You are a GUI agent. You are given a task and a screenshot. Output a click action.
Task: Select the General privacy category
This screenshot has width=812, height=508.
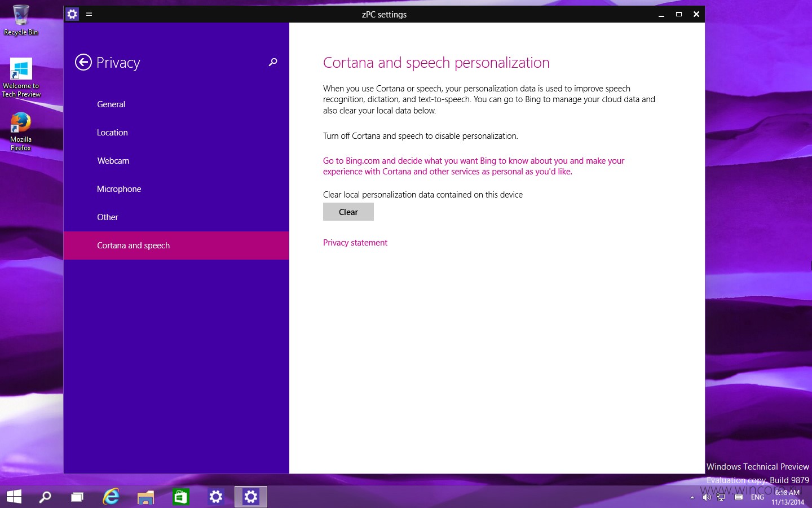click(176, 104)
